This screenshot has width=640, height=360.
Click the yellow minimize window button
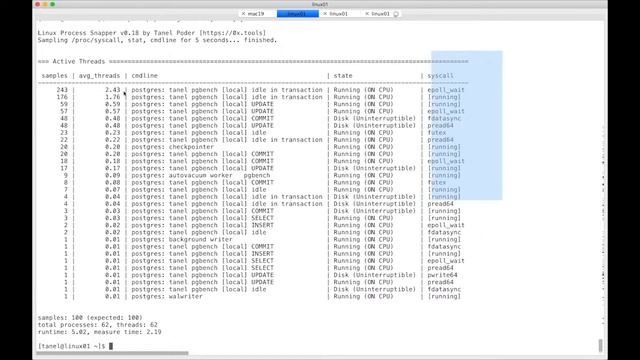point(45,4)
